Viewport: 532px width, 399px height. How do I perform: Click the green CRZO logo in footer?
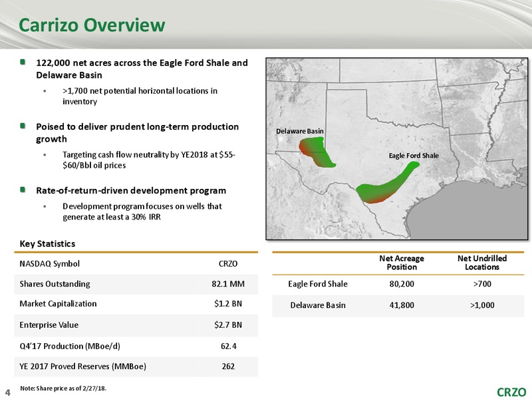pos(511,392)
